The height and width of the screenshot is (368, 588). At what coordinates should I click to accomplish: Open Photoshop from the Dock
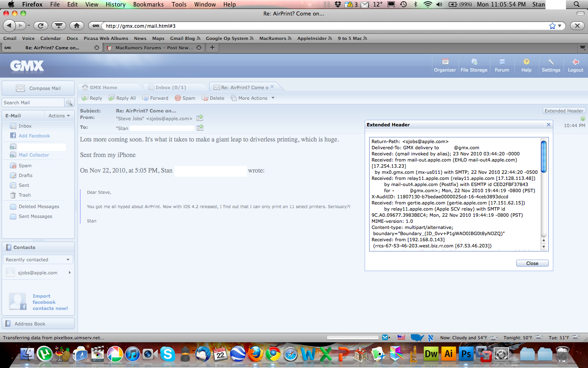coord(466,354)
